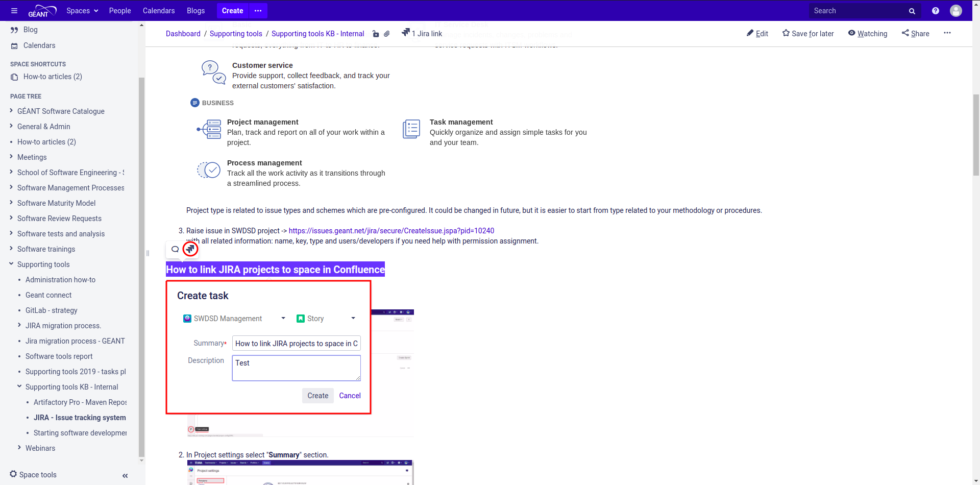Open JIRA - Issue tracking system page
The image size is (980, 485).
click(x=80, y=418)
